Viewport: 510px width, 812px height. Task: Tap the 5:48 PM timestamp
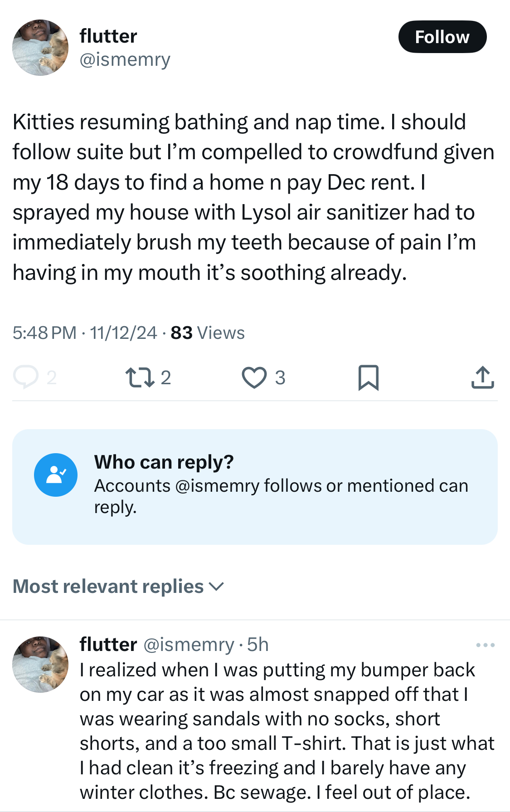tap(44, 333)
